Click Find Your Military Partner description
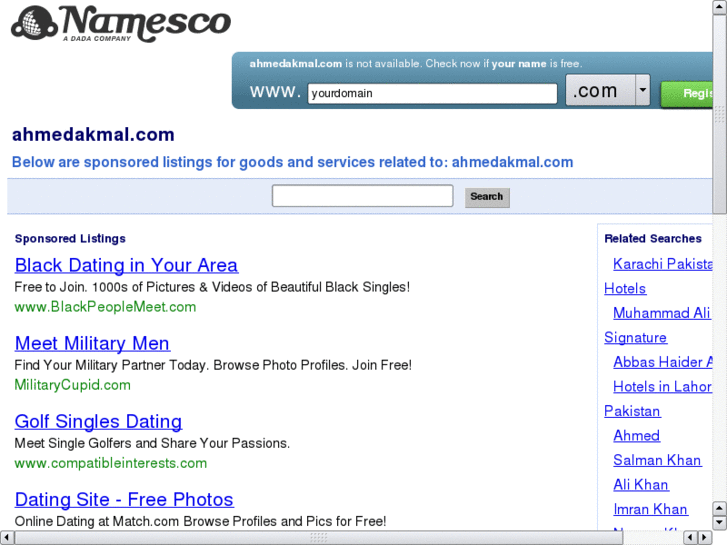 (213, 365)
